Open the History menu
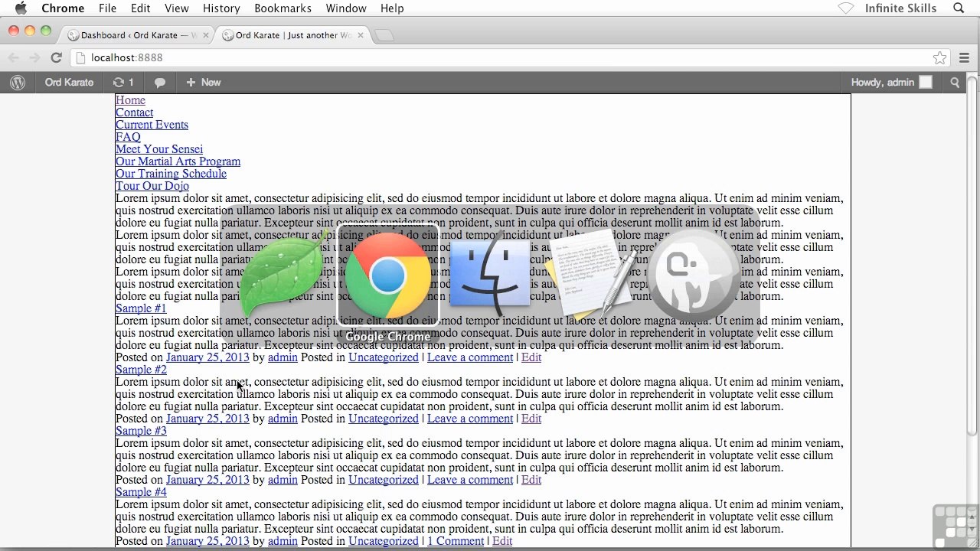Viewport: 980px width, 551px height. click(x=221, y=8)
